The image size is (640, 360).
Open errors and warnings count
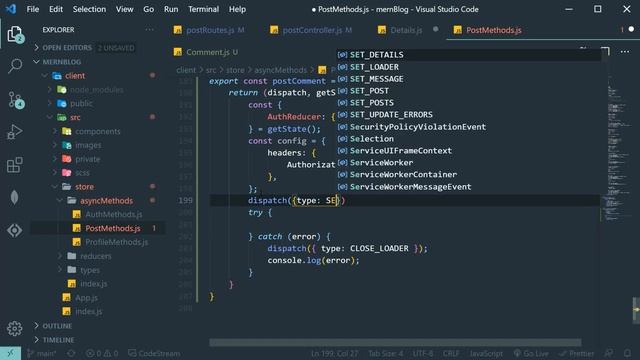click(102, 353)
